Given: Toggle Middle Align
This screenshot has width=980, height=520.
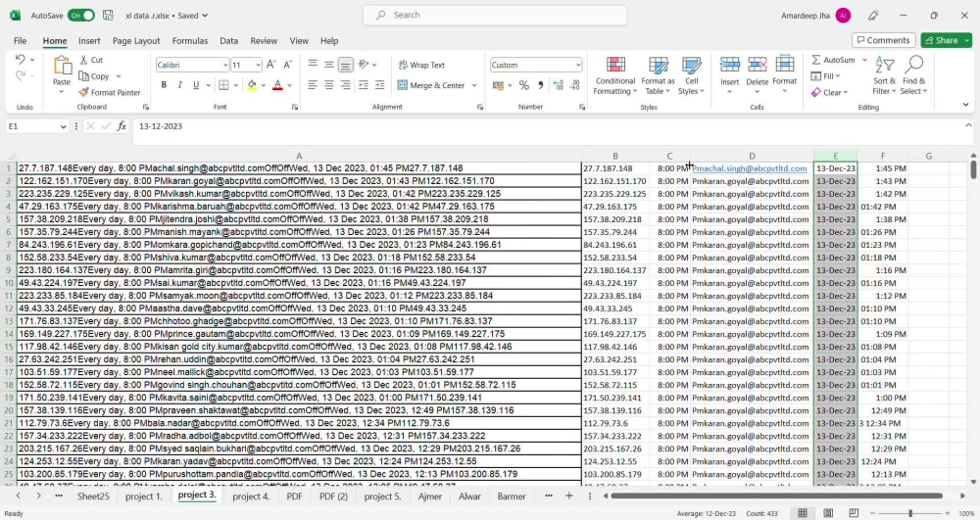Looking at the screenshot, I should click(x=328, y=65).
